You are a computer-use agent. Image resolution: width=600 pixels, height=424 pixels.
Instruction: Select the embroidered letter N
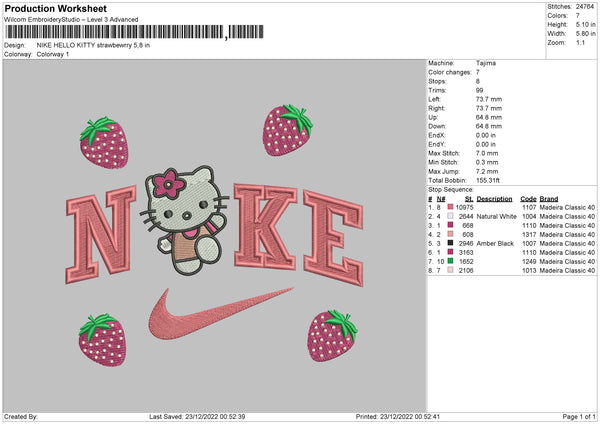pyautogui.click(x=101, y=234)
